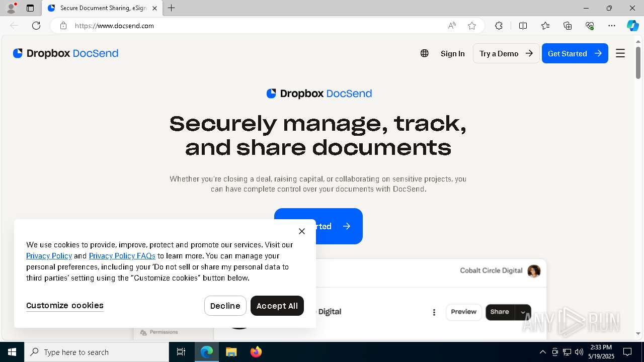Click the Dropbox DocSend header logo
This screenshot has height=362, width=644.
pos(65,53)
